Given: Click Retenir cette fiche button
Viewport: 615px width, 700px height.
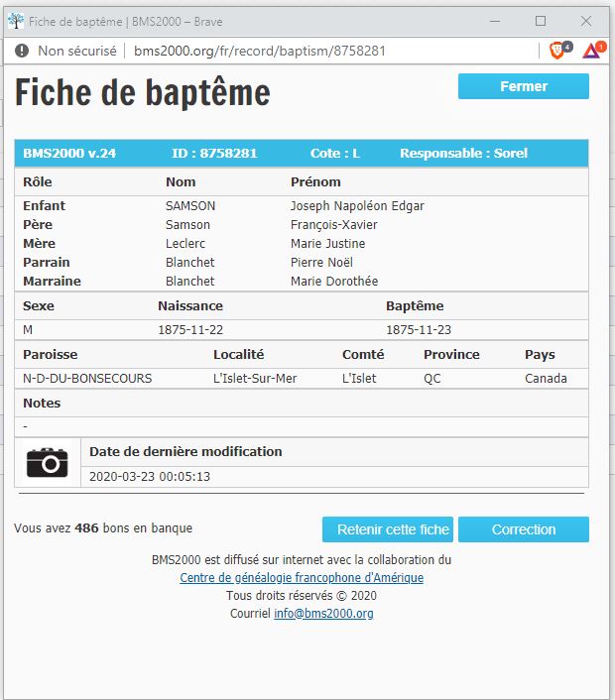Looking at the screenshot, I should (388, 529).
